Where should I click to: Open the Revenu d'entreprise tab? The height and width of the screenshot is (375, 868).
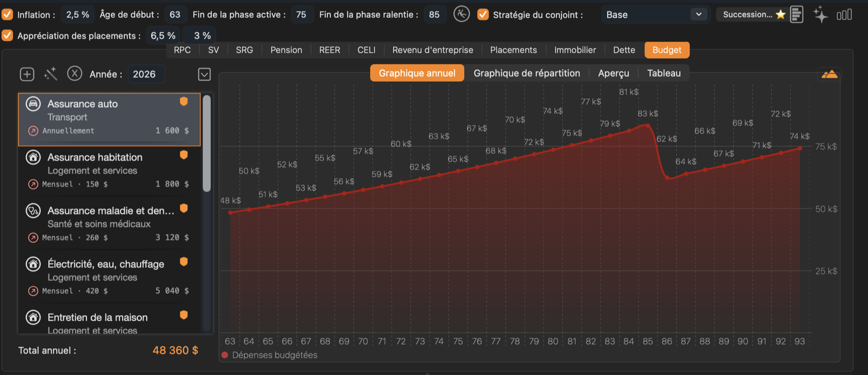[433, 50]
